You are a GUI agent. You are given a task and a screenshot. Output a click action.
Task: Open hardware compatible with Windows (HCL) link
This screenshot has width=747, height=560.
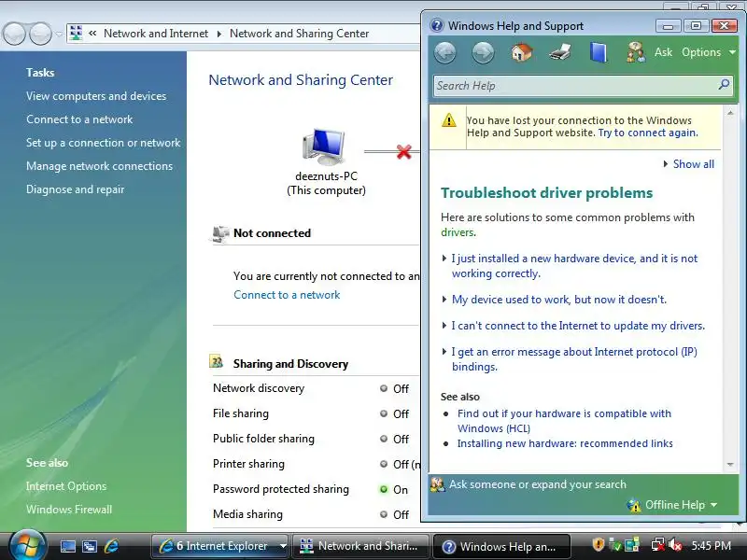[x=564, y=421]
